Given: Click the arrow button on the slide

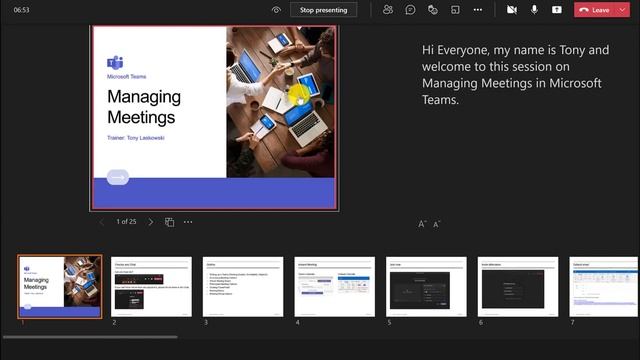Looking at the screenshot, I should coord(118,177).
